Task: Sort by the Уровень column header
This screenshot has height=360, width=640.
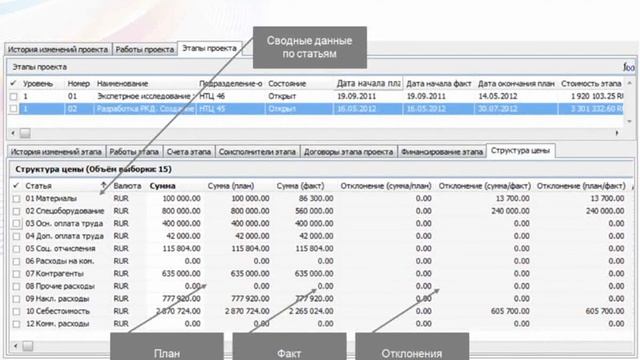Action: point(38,84)
